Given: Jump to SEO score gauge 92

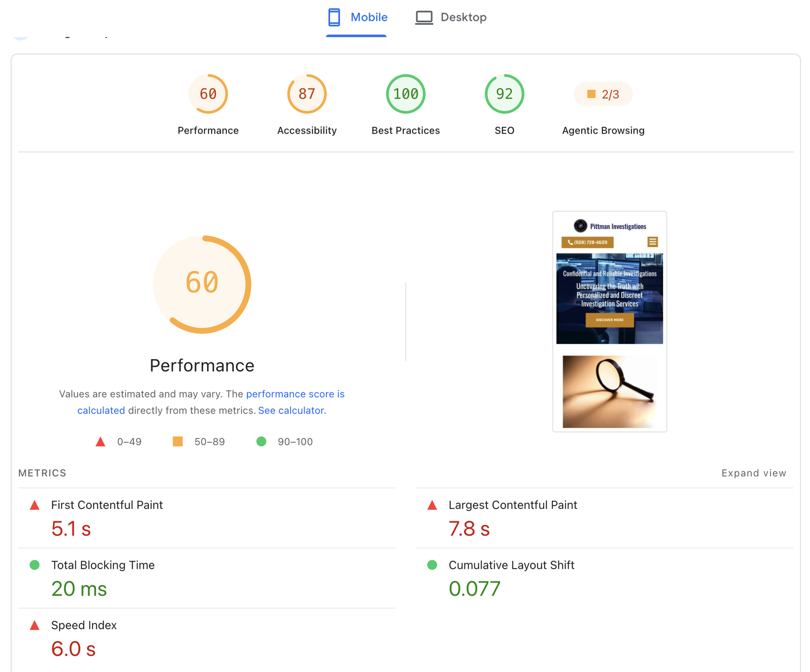Looking at the screenshot, I should tap(504, 94).
